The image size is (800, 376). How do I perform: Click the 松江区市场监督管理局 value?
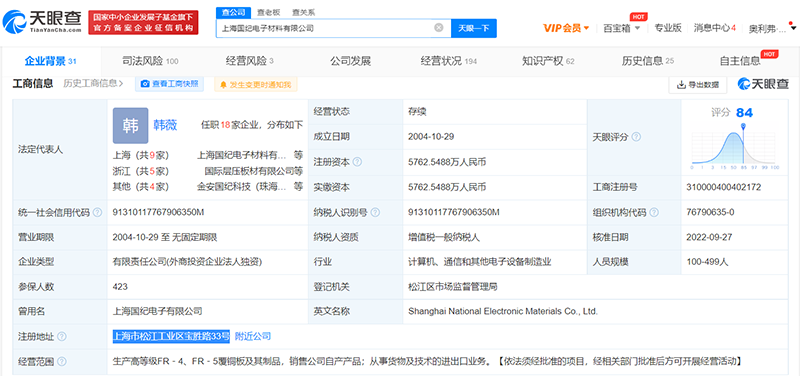[x=453, y=287]
